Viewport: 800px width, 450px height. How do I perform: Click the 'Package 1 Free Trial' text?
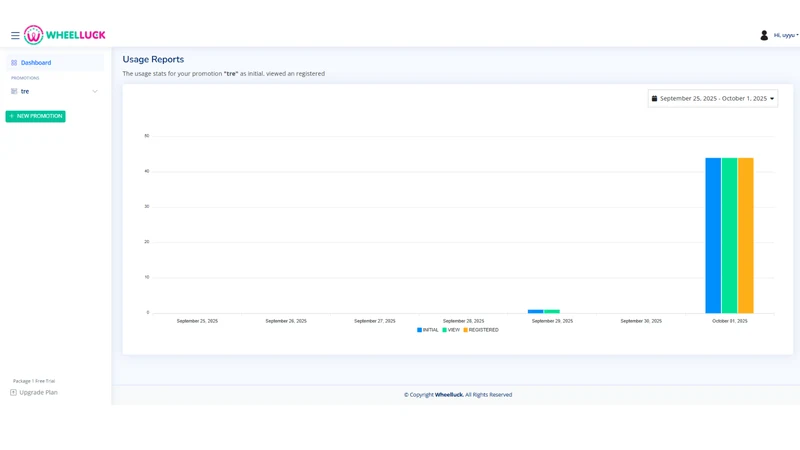pos(34,381)
